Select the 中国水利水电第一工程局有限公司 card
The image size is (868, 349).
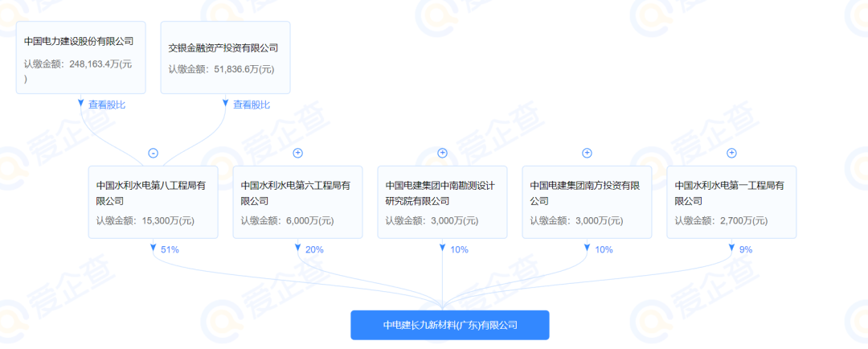point(731,202)
